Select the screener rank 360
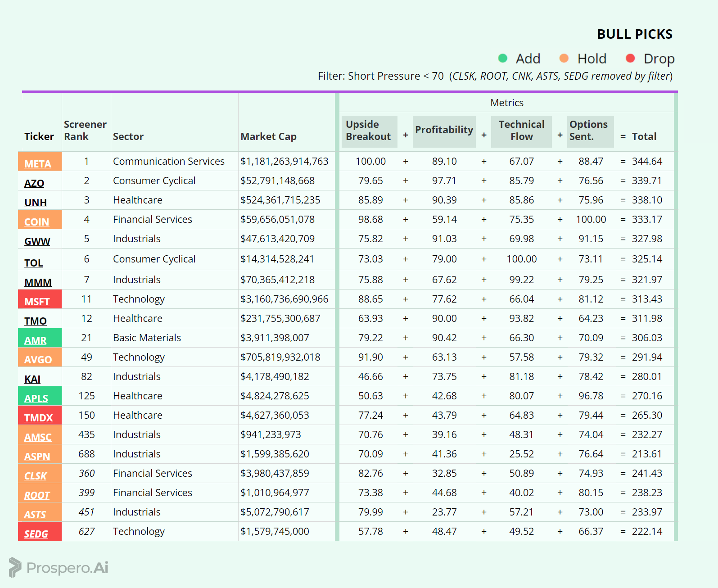This screenshot has width=718, height=588. (x=86, y=473)
